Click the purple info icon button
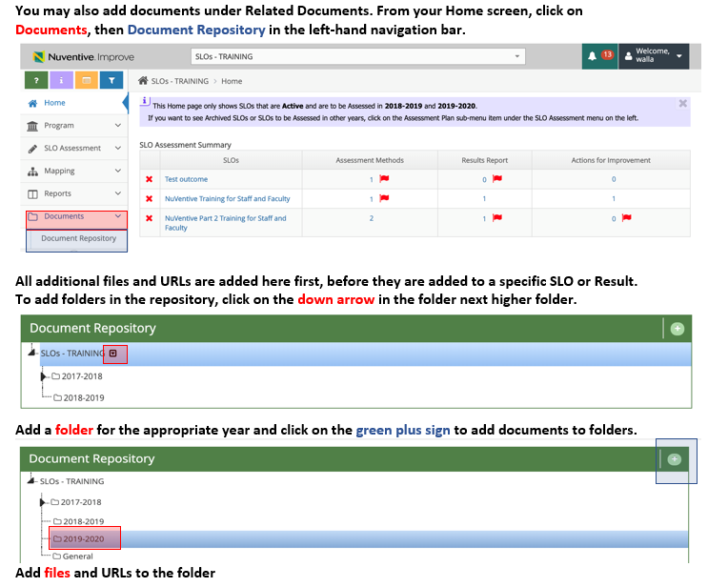This screenshot has width=728, height=587. [61, 81]
